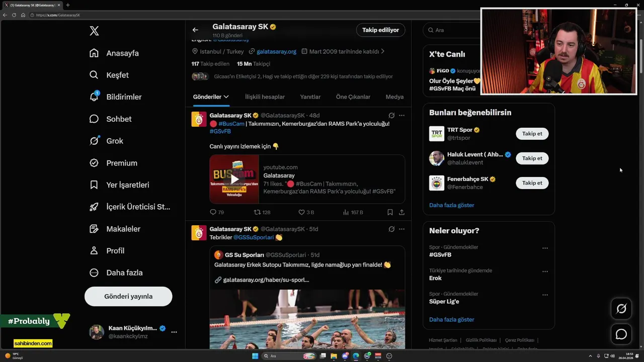The image size is (644, 362).
Task: Reload the page in browser toolbar
Action: pyautogui.click(x=14, y=15)
